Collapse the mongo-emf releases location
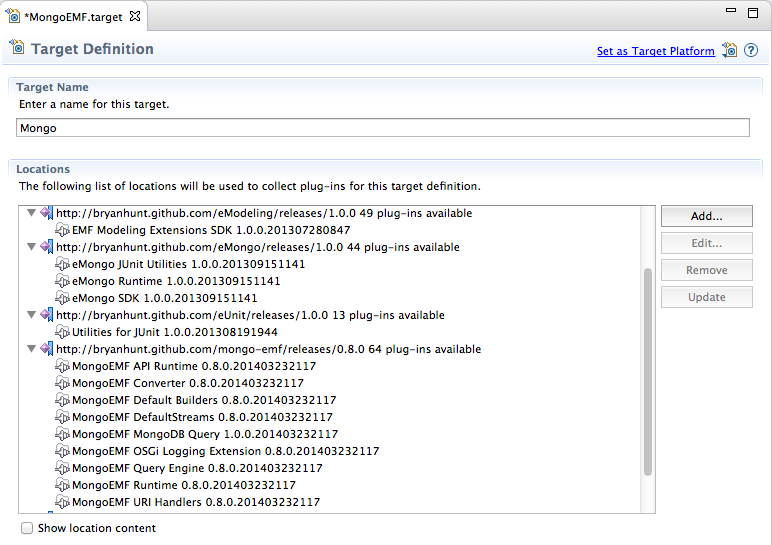772x545 pixels. (x=31, y=349)
